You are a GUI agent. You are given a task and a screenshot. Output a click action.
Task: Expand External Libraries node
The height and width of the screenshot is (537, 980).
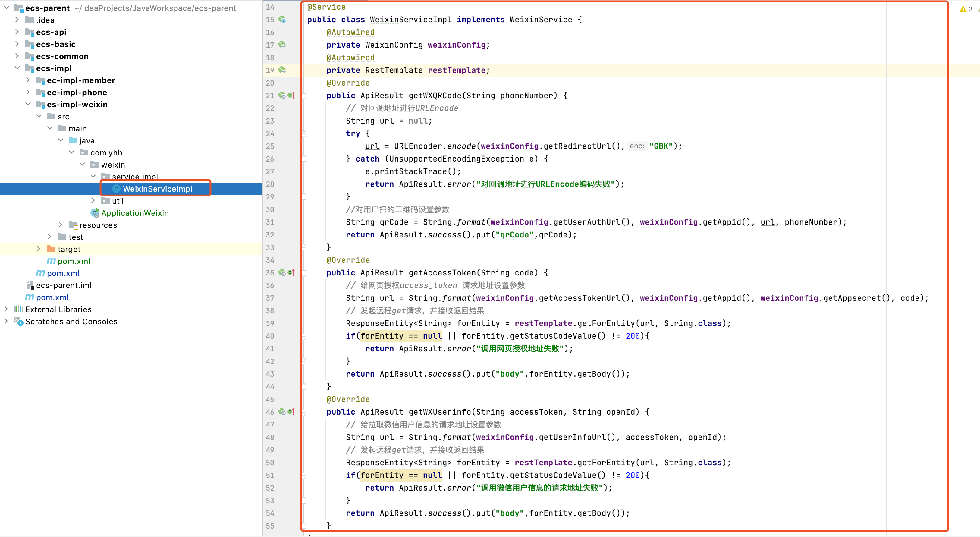(x=6, y=309)
